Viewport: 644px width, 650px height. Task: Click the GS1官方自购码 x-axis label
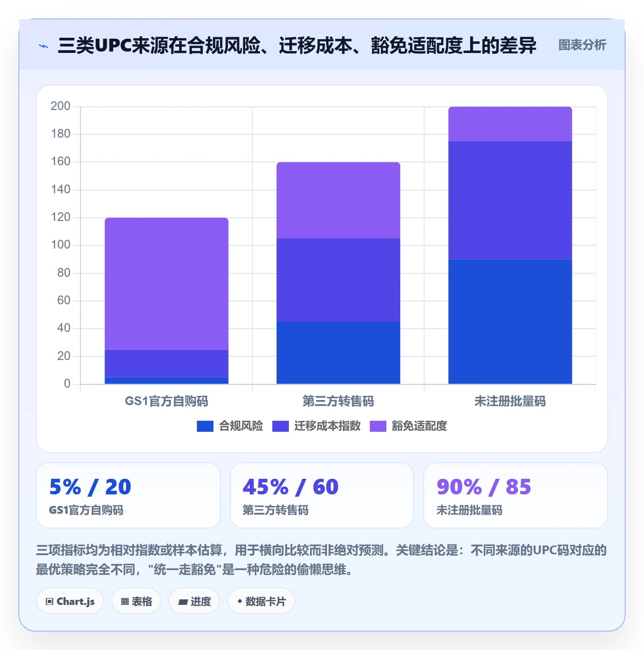[x=167, y=401]
